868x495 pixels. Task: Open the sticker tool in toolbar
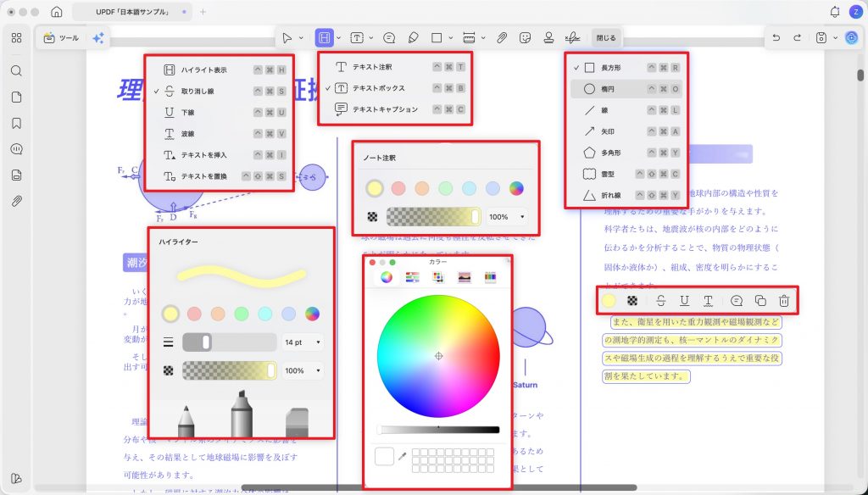[x=526, y=37]
